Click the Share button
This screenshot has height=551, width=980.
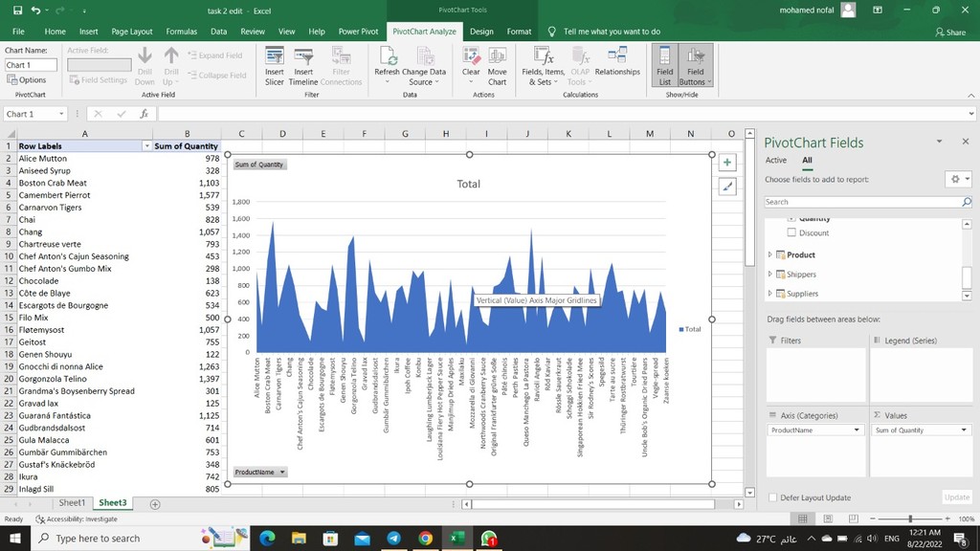pyautogui.click(x=950, y=32)
